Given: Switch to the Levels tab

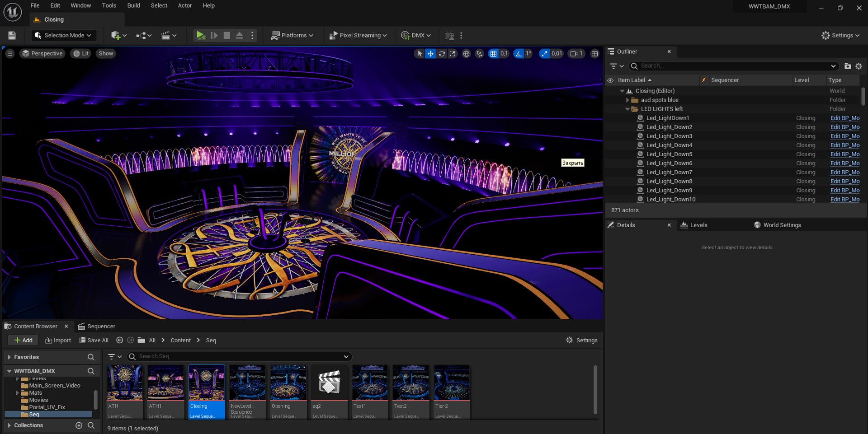Looking at the screenshot, I should pos(694,225).
